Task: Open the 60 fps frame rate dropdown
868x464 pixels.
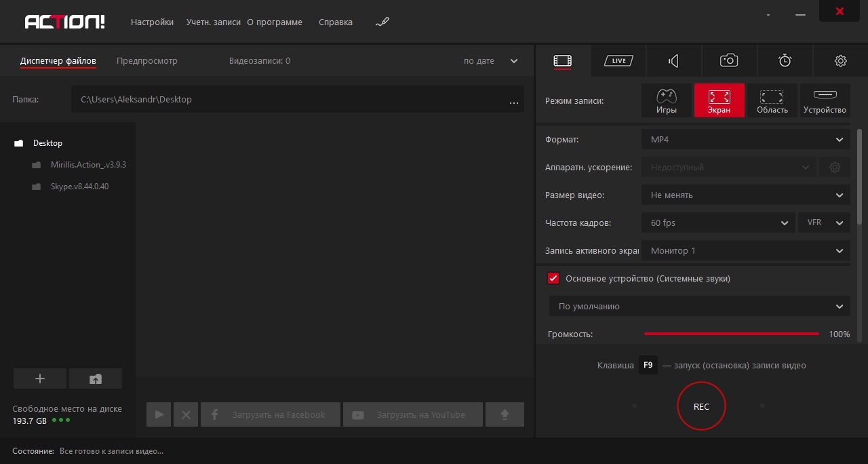Action: point(718,223)
